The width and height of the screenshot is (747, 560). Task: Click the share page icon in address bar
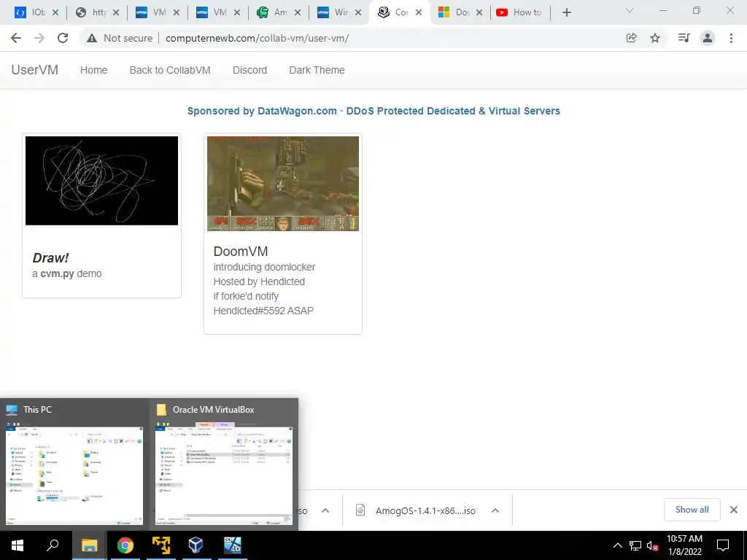point(631,38)
